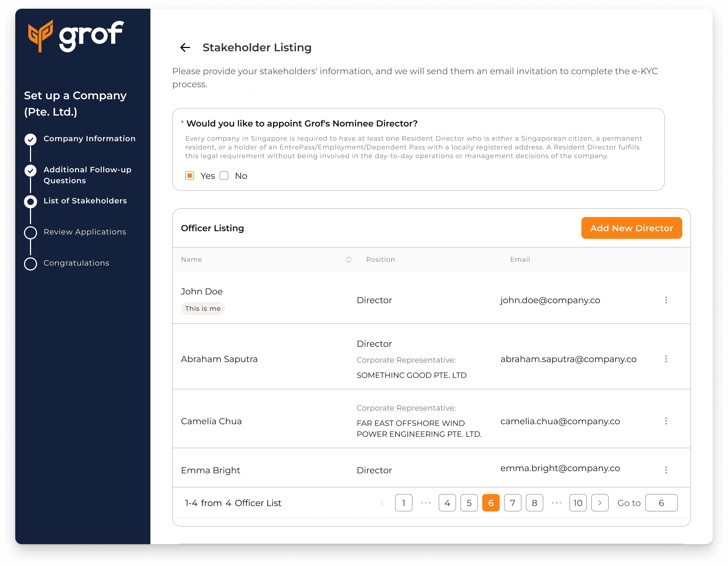Click the Company Information step checkmark

tap(30, 139)
